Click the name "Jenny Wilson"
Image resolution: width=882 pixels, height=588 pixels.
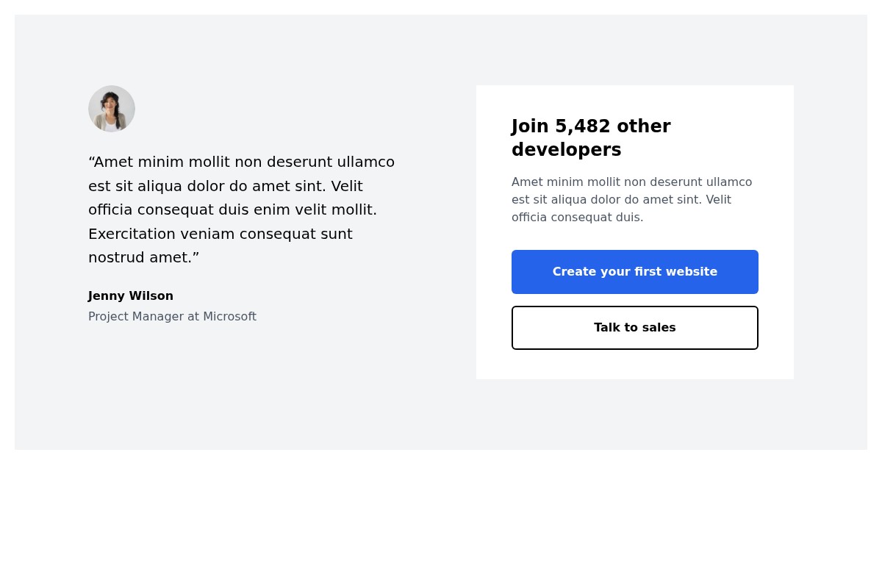pos(131,296)
